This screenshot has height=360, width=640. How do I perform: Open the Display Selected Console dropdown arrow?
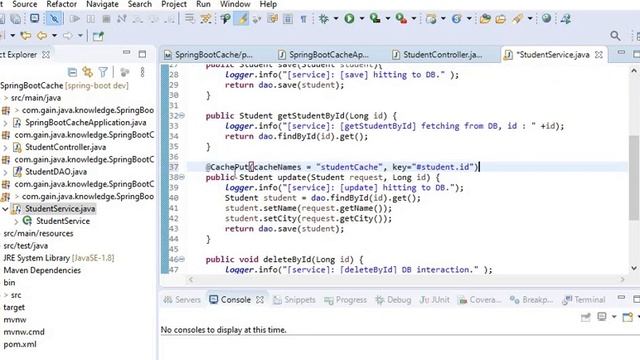click(x=613, y=317)
